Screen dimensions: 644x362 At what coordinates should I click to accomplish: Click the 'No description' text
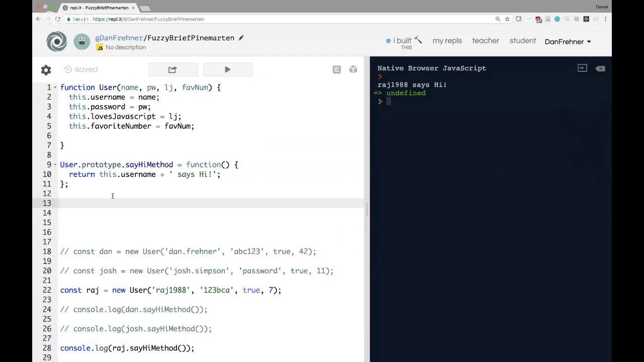tap(126, 47)
